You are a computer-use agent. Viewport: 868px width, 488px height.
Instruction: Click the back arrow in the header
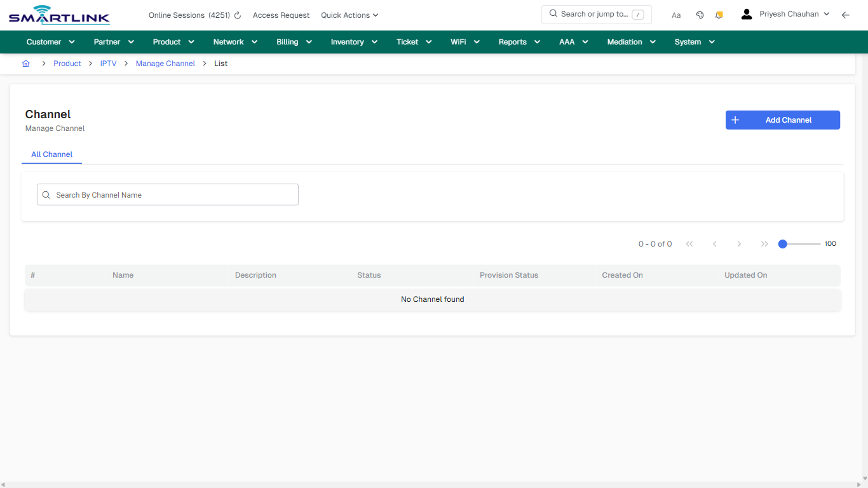(x=846, y=15)
